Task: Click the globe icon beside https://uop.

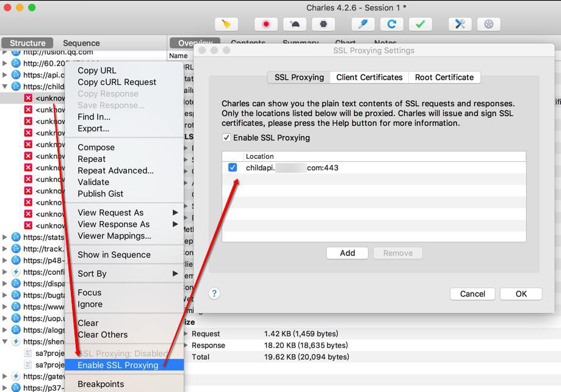Action: (x=16, y=318)
